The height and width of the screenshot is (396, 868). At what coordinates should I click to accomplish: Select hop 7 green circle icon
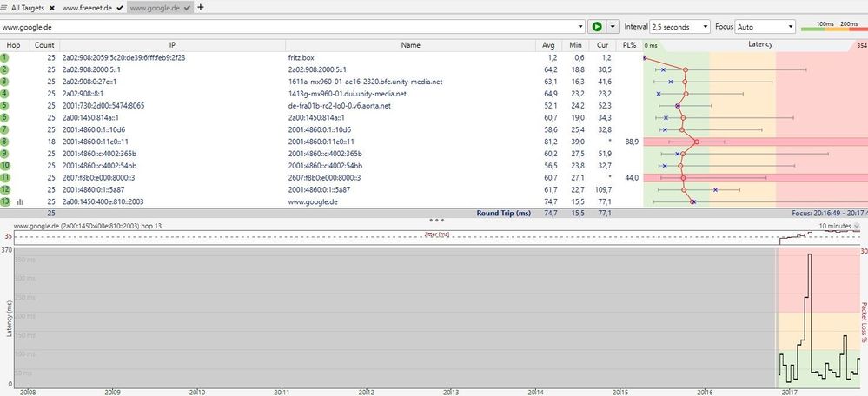pos(4,129)
